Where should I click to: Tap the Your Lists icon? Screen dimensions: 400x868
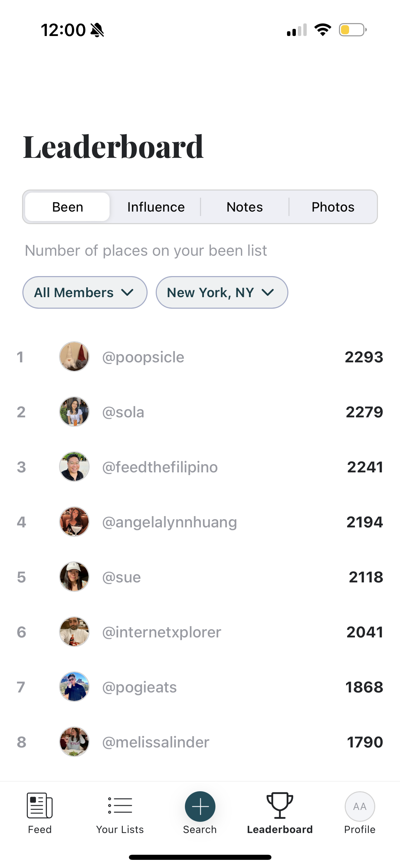click(120, 805)
